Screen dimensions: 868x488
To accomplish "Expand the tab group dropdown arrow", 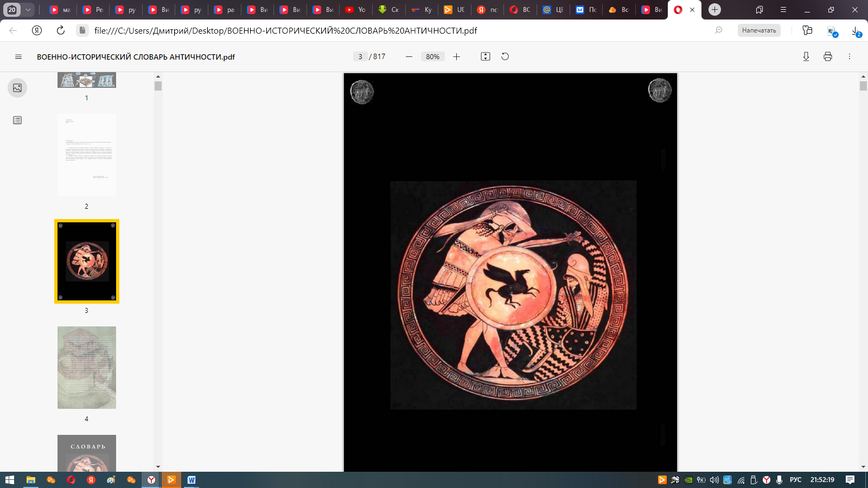I will [x=28, y=10].
